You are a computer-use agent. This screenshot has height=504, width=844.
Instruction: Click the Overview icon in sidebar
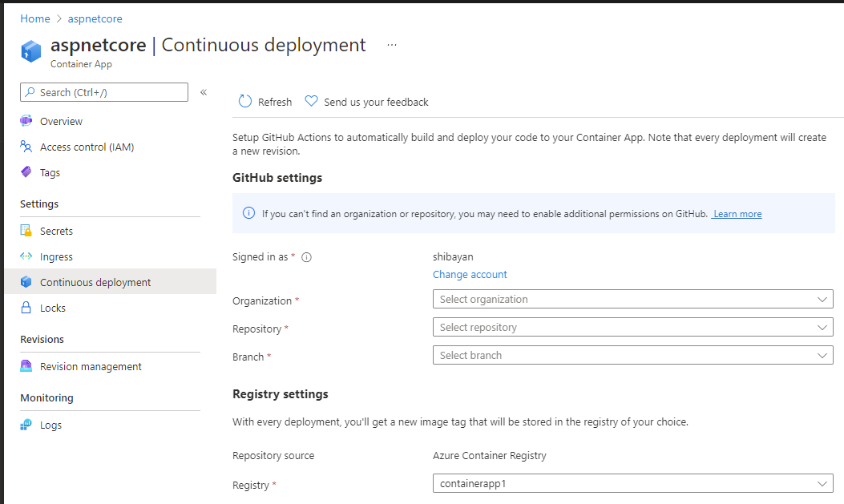coord(26,121)
